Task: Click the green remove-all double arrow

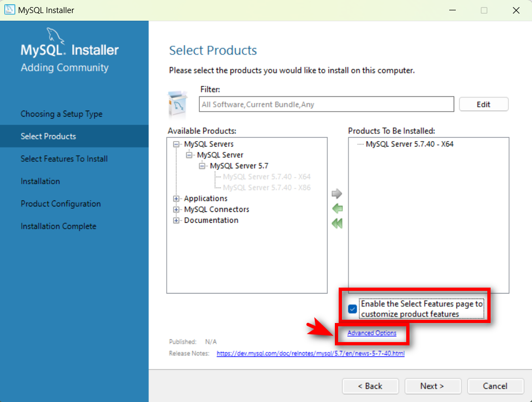Action: click(x=337, y=223)
